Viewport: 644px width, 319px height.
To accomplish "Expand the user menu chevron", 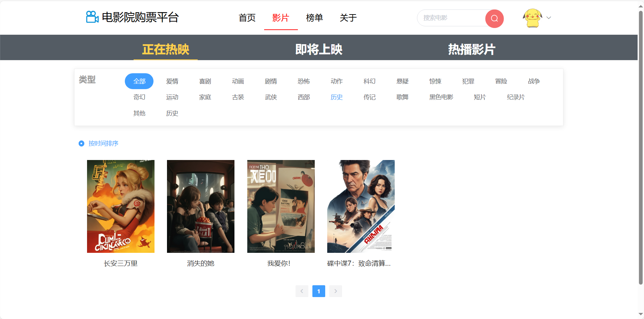I will 549,18.
